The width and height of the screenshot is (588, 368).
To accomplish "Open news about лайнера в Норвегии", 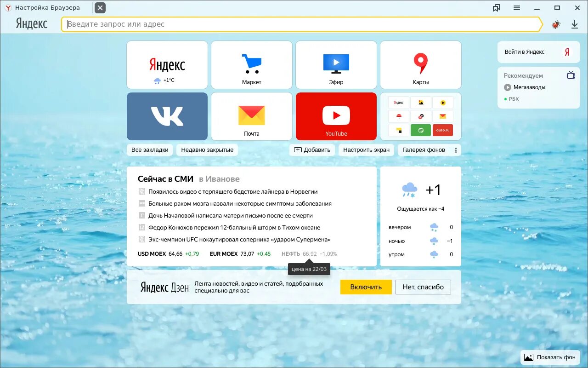I will click(233, 192).
